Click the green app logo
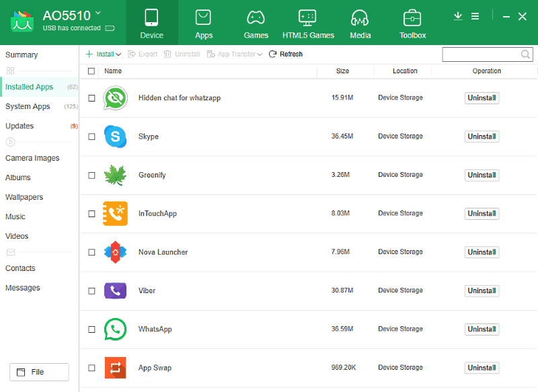This screenshot has width=538, height=392. 22,22
